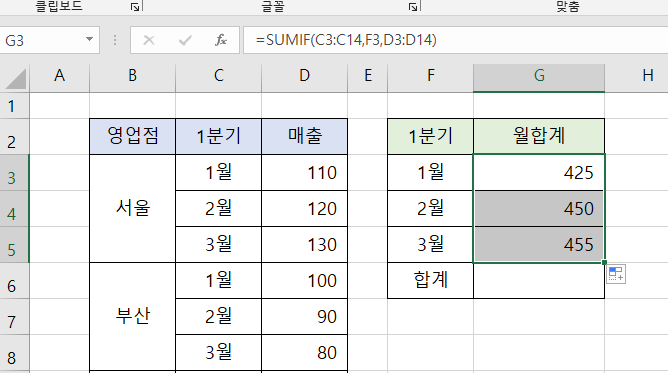Select row 7 header
The width and height of the screenshot is (668, 373).
tap(14, 316)
